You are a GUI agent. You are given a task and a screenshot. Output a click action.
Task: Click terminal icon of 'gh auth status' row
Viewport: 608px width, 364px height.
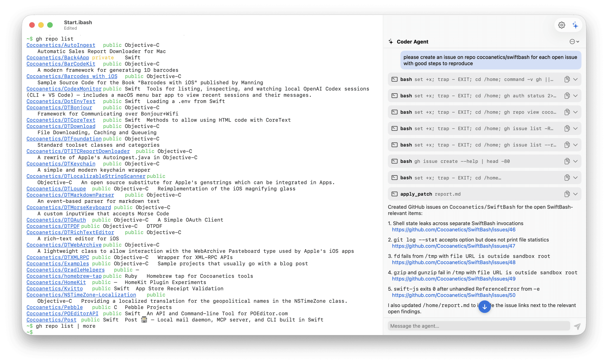pyautogui.click(x=394, y=96)
